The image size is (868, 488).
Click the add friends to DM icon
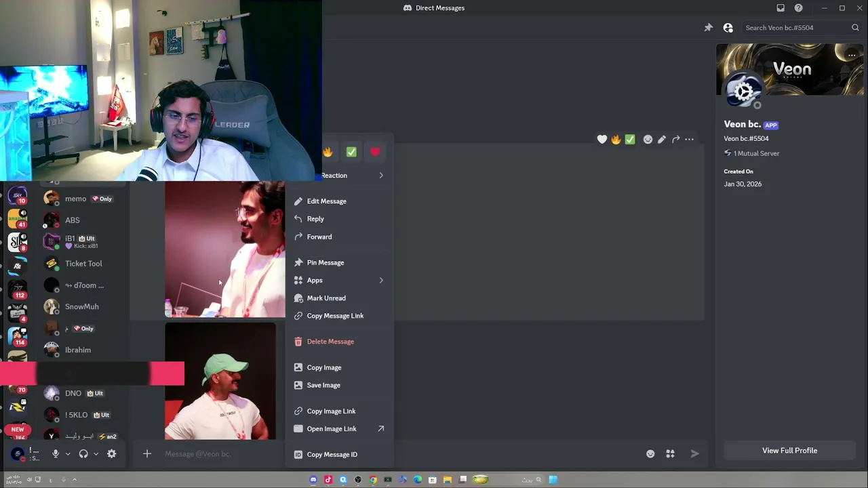click(x=728, y=28)
